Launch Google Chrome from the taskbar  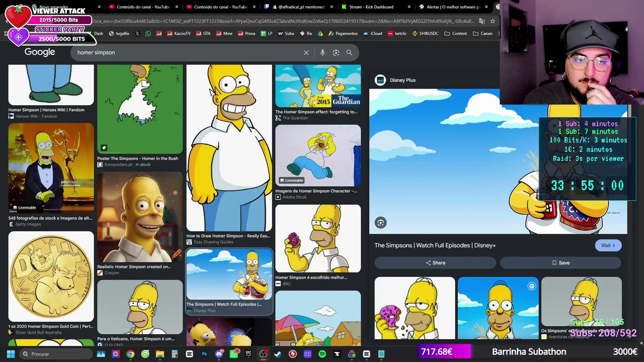(x=130, y=354)
